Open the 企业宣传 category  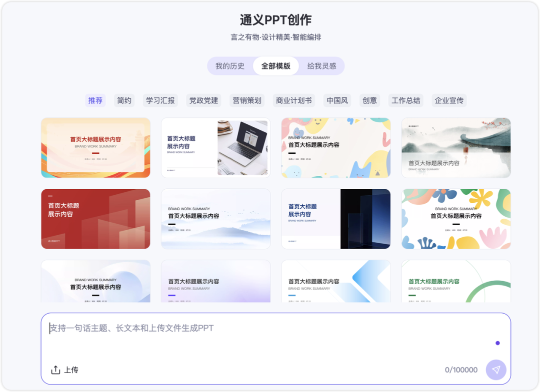point(449,100)
